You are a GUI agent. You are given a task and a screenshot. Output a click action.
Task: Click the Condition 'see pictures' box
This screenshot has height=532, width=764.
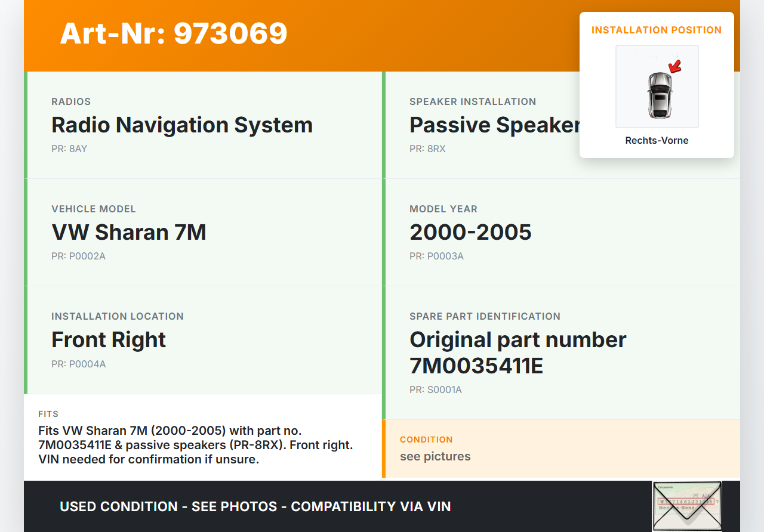pyautogui.click(x=435, y=456)
